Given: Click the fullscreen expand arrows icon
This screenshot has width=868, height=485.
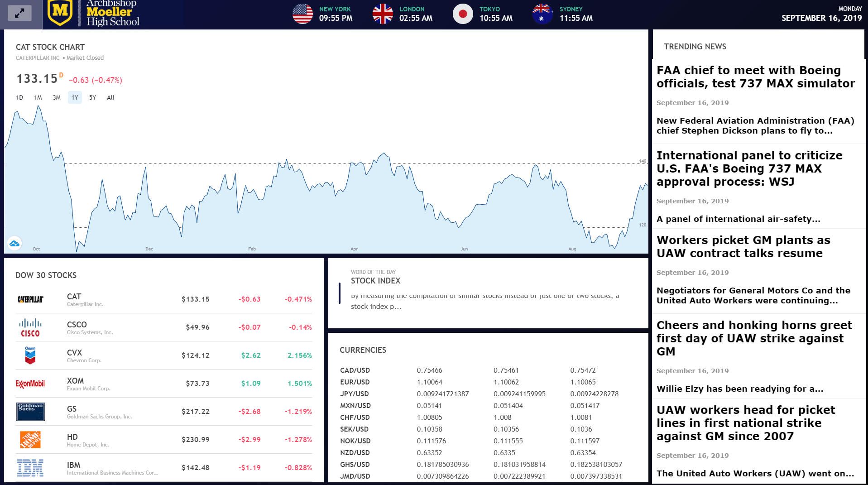Looking at the screenshot, I should [19, 14].
